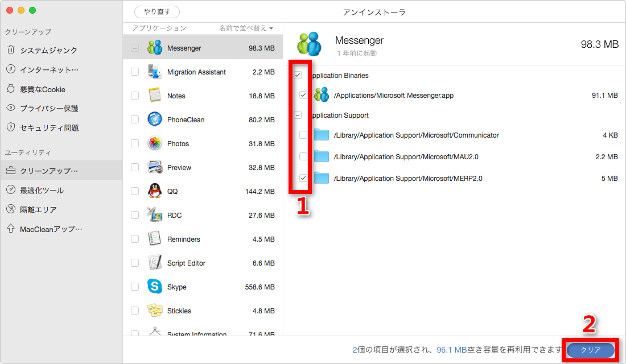Check the Migration Assistant checkbox
This screenshot has width=626, height=364.
[x=135, y=72]
